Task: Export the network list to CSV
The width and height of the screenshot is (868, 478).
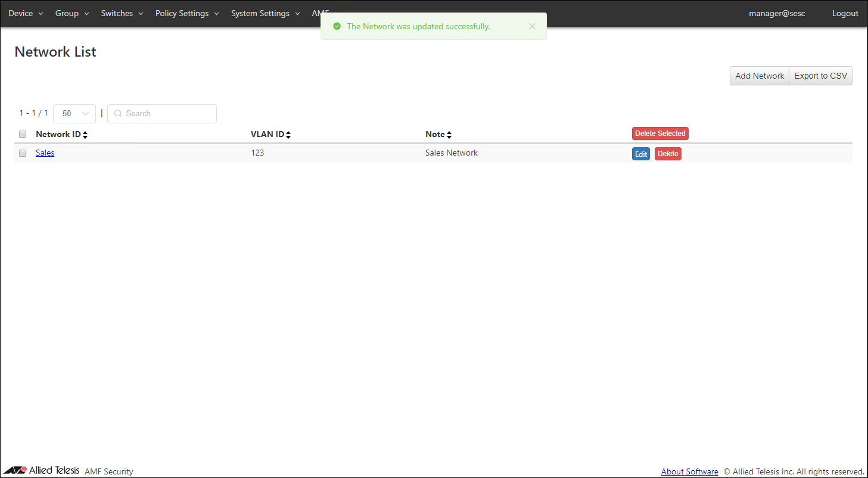Action: pyautogui.click(x=820, y=76)
